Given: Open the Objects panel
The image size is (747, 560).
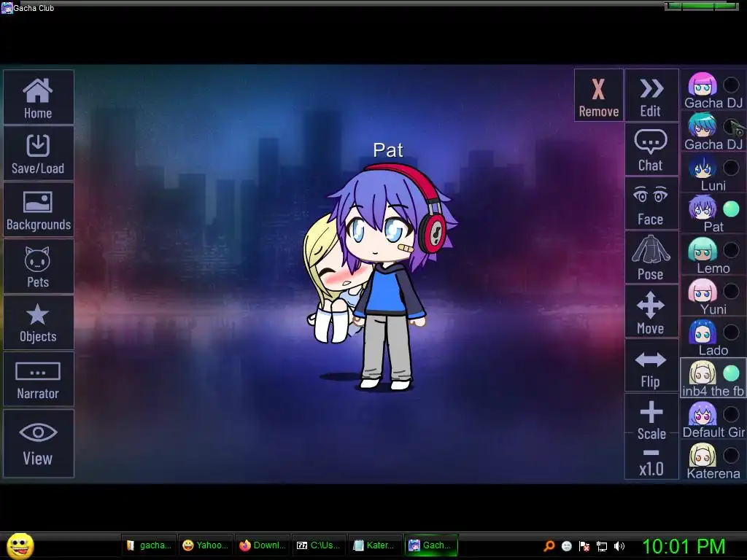Looking at the screenshot, I should click(38, 322).
